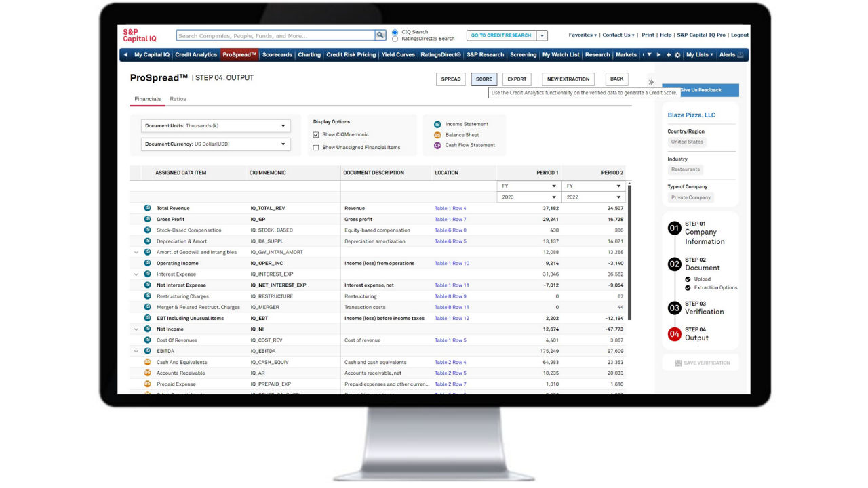Click the double chevron collapse panel icon
This screenshot has height=488, width=868.
tap(651, 82)
